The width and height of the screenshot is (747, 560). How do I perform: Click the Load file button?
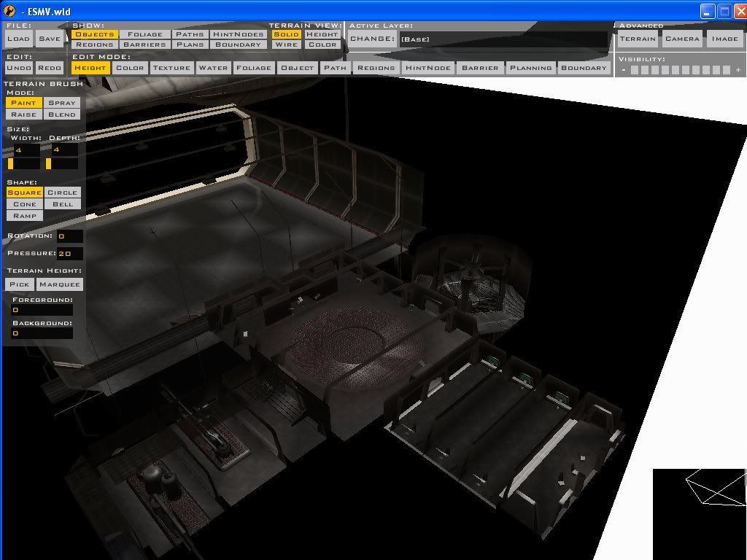(18, 39)
